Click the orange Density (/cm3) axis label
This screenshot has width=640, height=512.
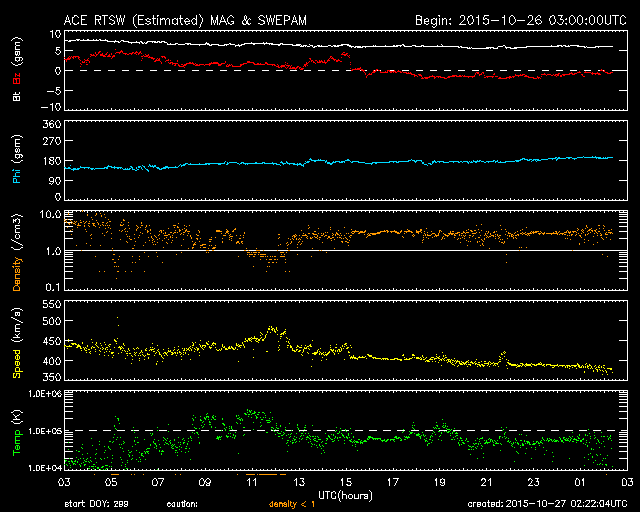17,252
